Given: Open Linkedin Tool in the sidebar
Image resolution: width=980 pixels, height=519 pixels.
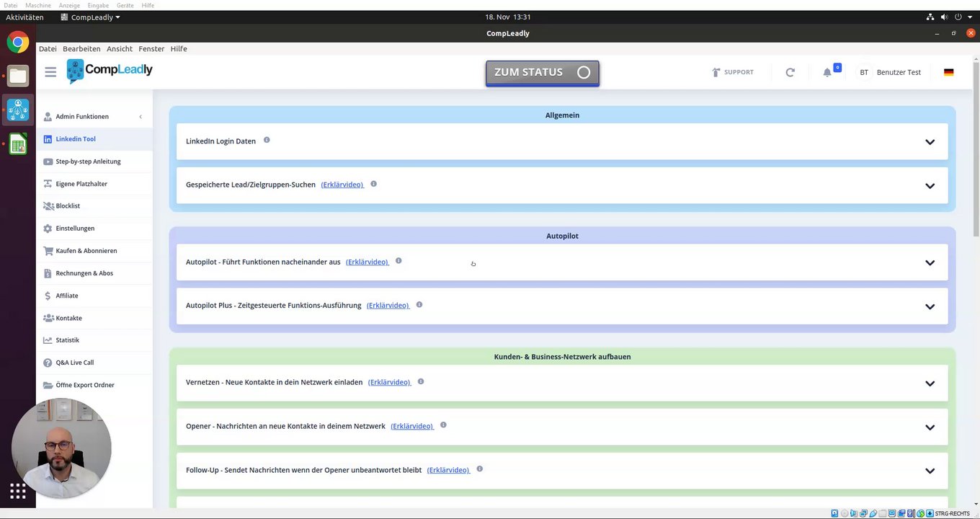Looking at the screenshot, I should pos(94,139).
